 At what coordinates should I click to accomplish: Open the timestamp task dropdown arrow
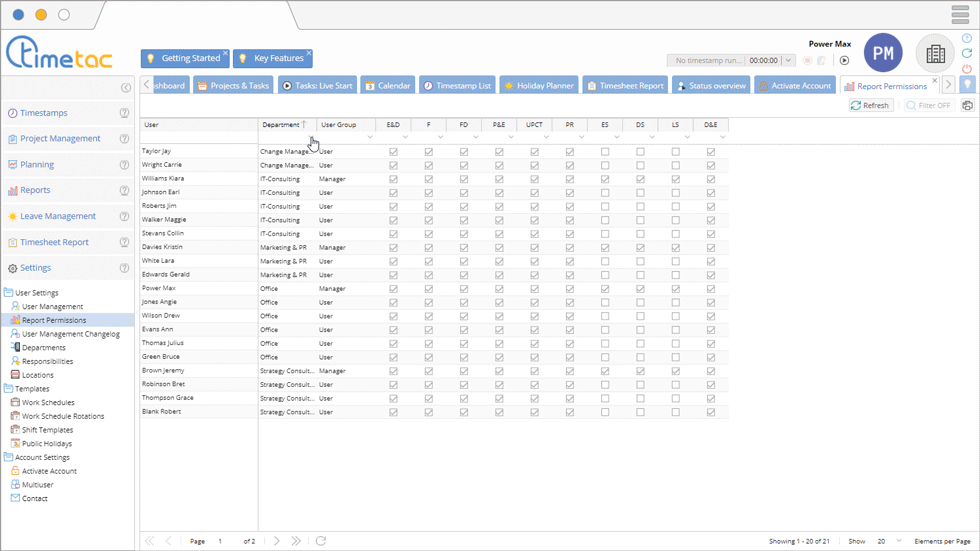click(x=788, y=61)
